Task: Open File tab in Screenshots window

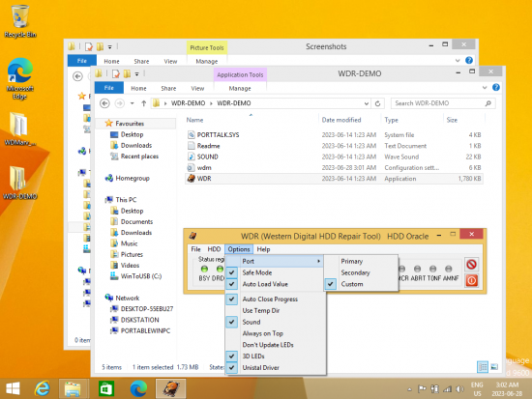Action: (x=82, y=61)
